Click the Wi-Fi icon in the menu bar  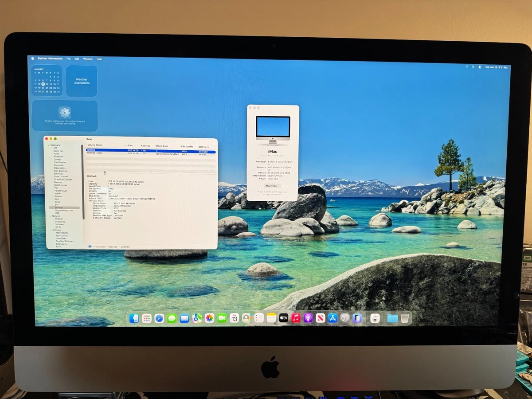[x=467, y=66]
